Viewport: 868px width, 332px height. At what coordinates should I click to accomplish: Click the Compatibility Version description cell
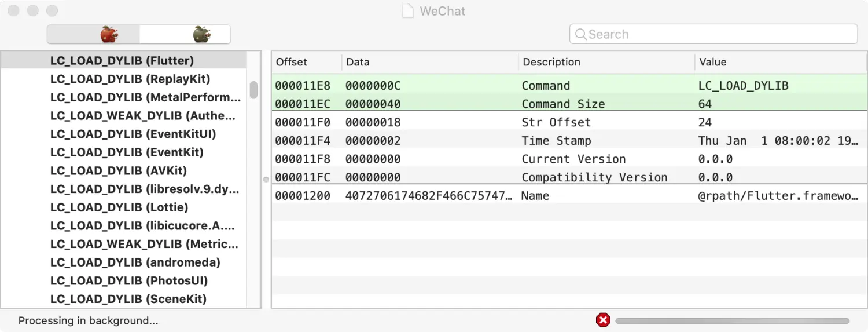(595, 177)
